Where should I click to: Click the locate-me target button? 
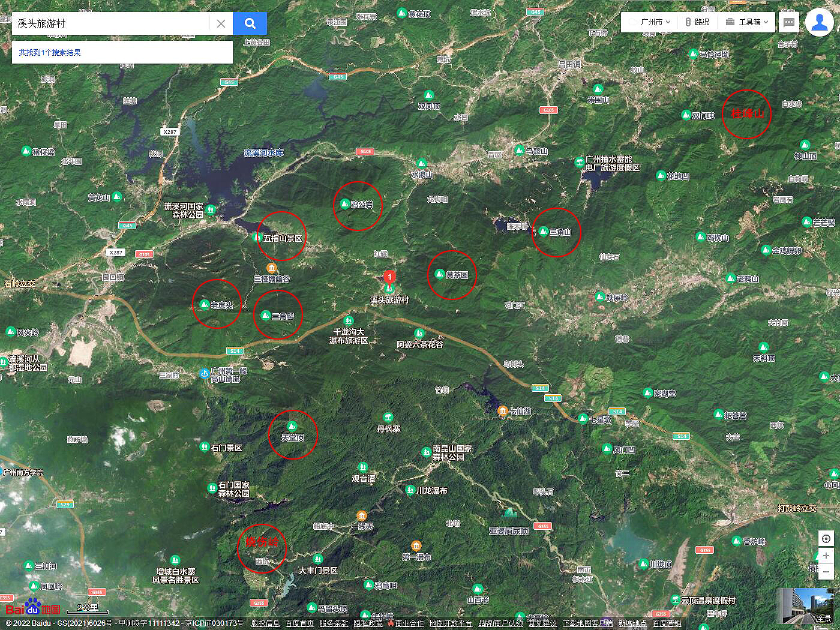(826, 538)
